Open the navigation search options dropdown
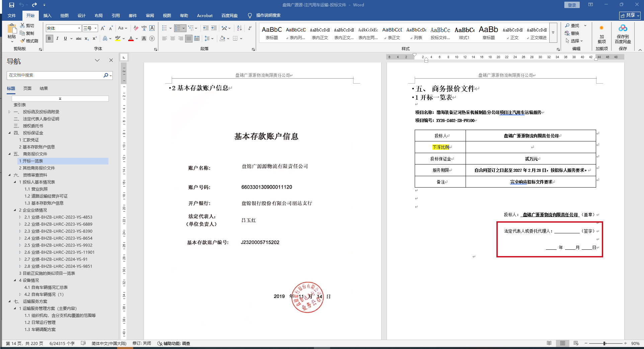644x349 pixels. coord(110,75)
